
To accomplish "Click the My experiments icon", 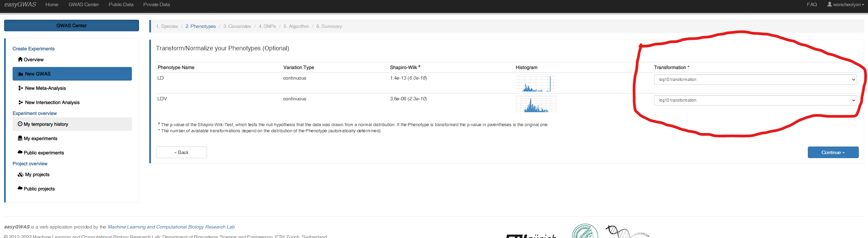I will click(x=20, y=138).
